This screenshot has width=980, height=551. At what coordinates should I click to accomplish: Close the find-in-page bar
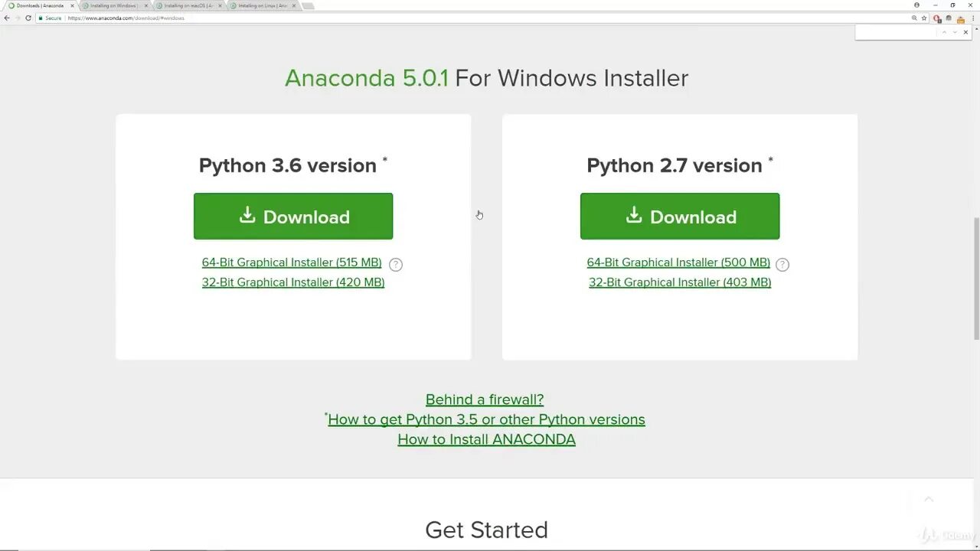pyautogui.click(x=965, y=32)
